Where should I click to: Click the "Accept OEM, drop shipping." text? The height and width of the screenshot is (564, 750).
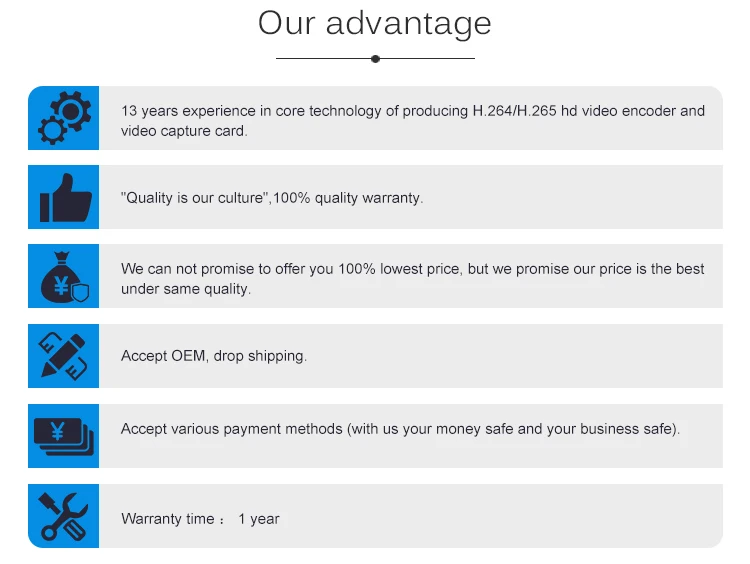[214, 356]
